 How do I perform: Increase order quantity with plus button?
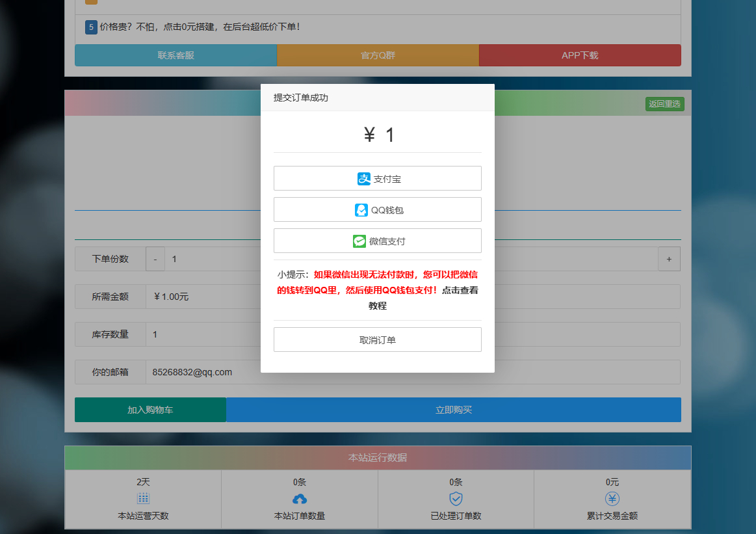tap(669, 259)
